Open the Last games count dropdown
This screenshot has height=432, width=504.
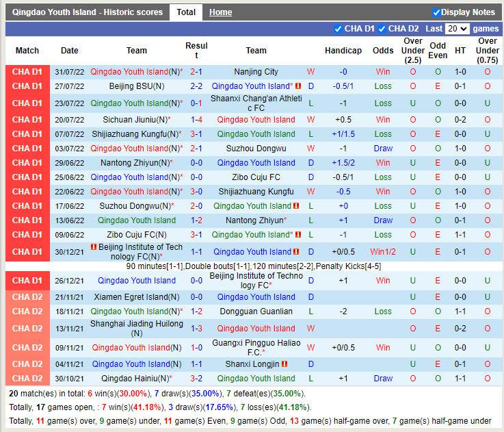pyautogui.click(x=457, y=29)
